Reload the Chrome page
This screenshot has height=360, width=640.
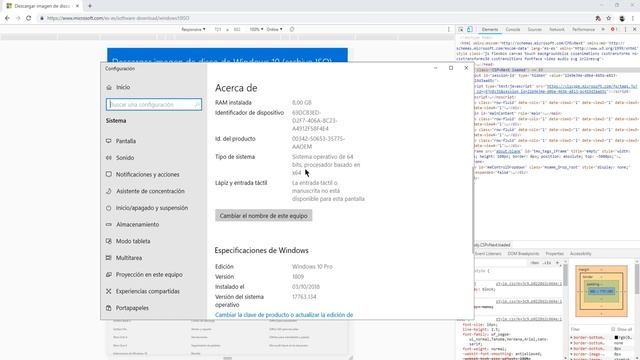click(29, 18)
